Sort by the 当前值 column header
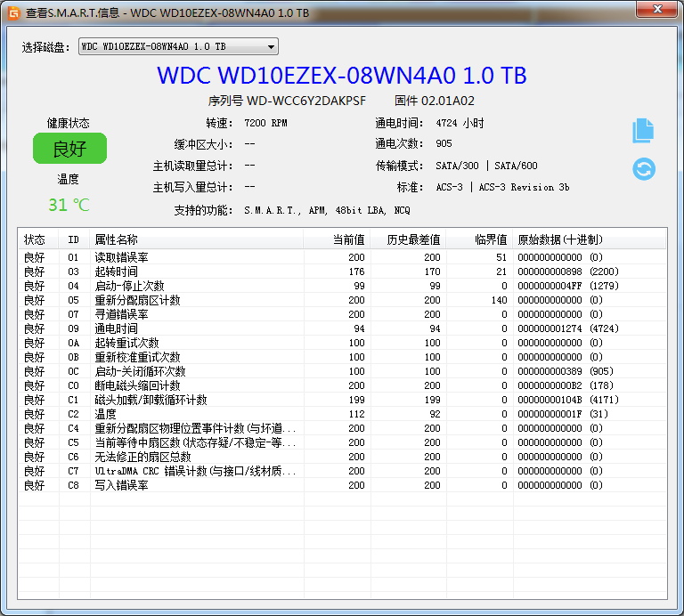 tap(338, 239)
